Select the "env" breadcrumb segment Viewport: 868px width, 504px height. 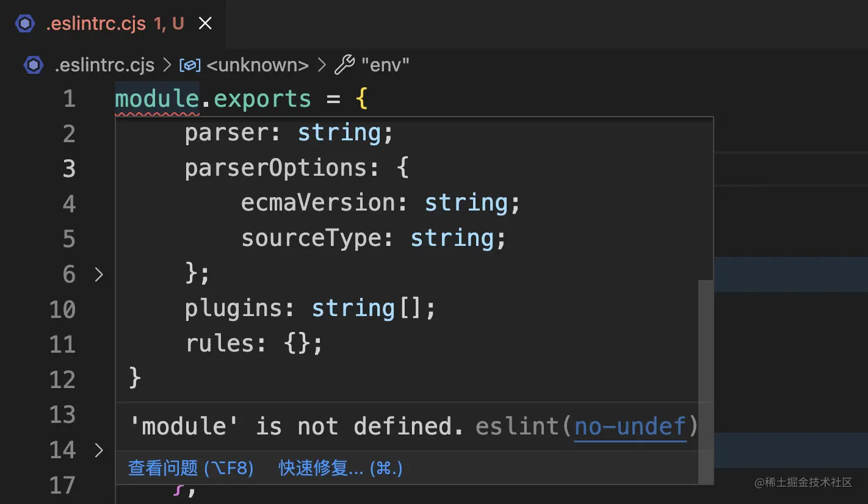pos(385,65)
